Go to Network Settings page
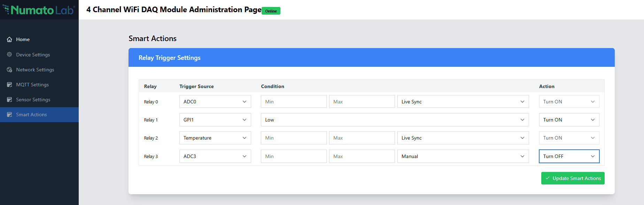644x205 pixels. (x=35, y=70)
